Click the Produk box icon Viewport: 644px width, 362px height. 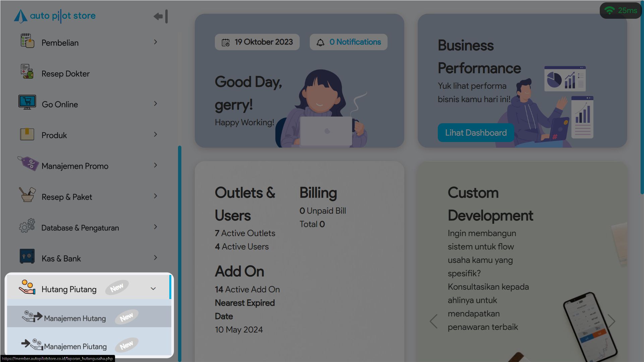coord(27,134)
